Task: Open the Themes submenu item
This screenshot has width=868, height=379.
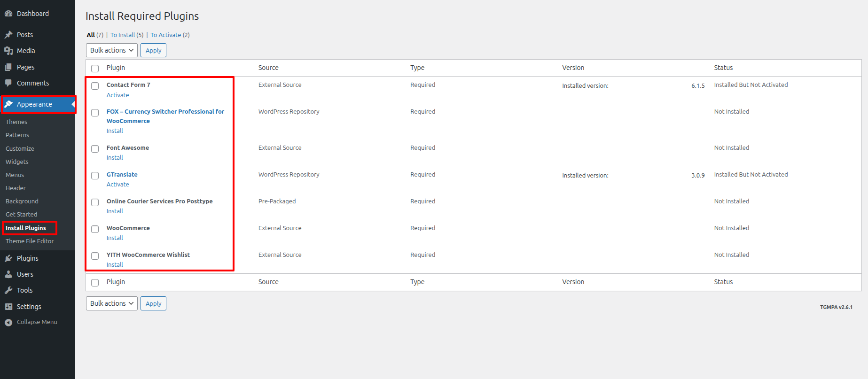Action: point(16,122)
